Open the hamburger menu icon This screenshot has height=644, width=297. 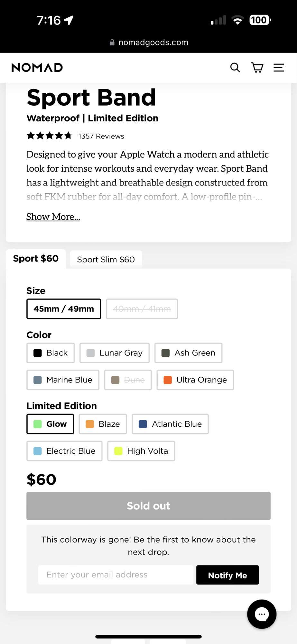(x=279, y=68)
